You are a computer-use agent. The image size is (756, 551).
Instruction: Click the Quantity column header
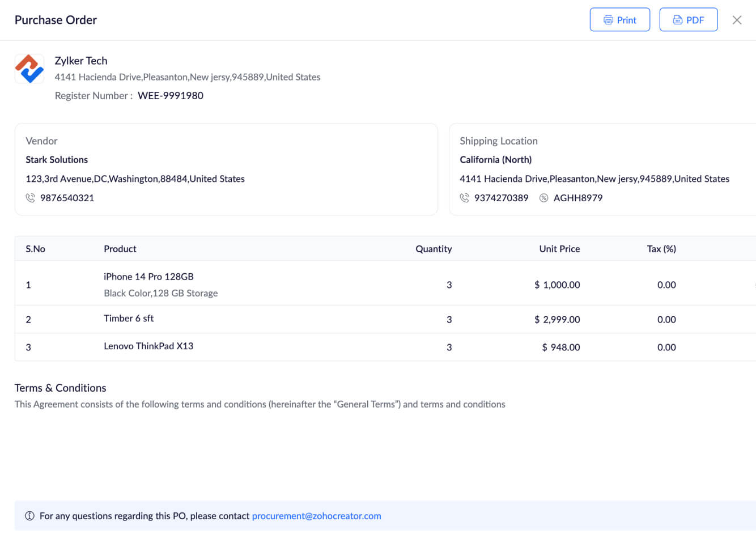[434, 249]
